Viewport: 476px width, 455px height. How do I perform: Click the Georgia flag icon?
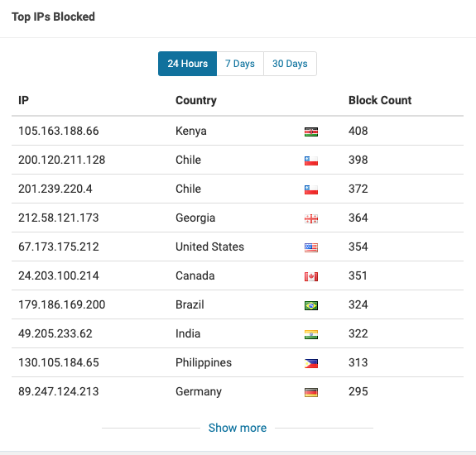pos(311,218)
